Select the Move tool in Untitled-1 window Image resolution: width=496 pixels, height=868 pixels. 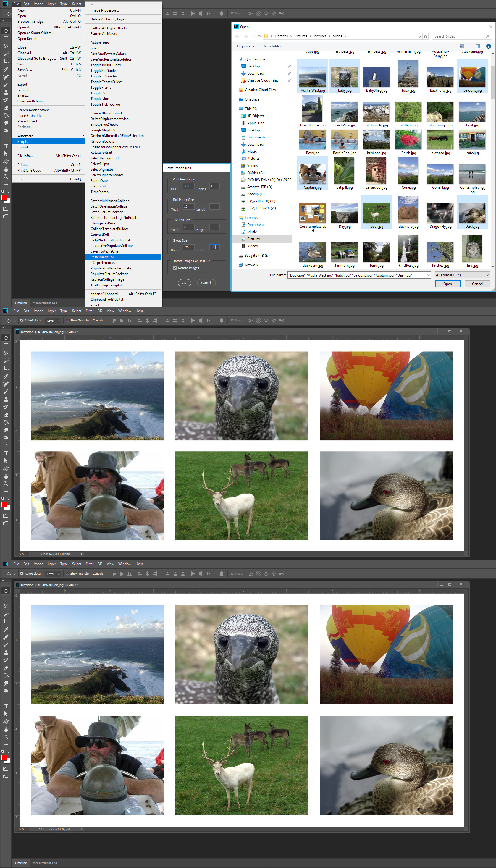point(6,338)
